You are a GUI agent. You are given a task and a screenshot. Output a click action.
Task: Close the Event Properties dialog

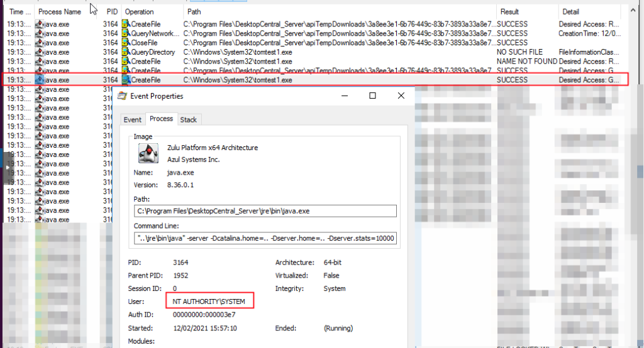[x=401, y=96]
